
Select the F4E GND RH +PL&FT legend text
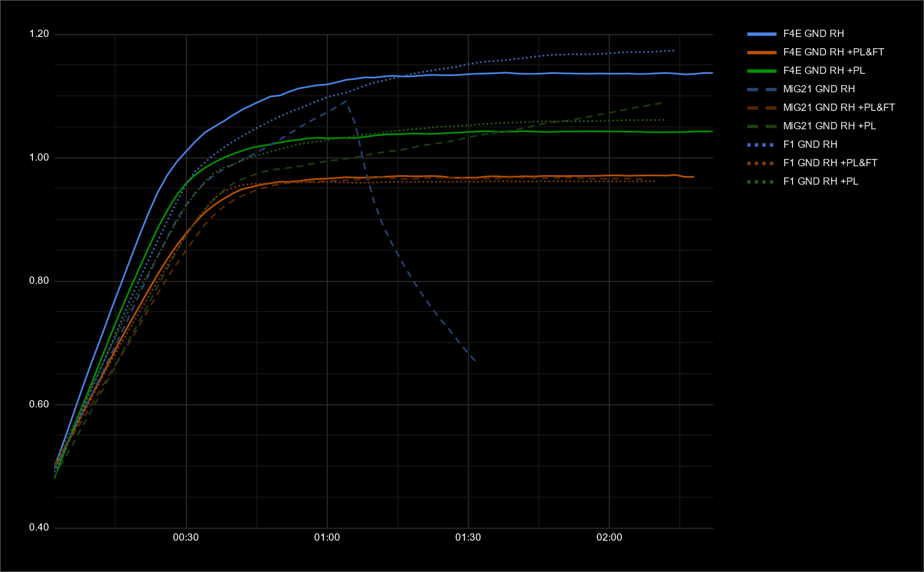pyautogui.click(x=833, y=52)
